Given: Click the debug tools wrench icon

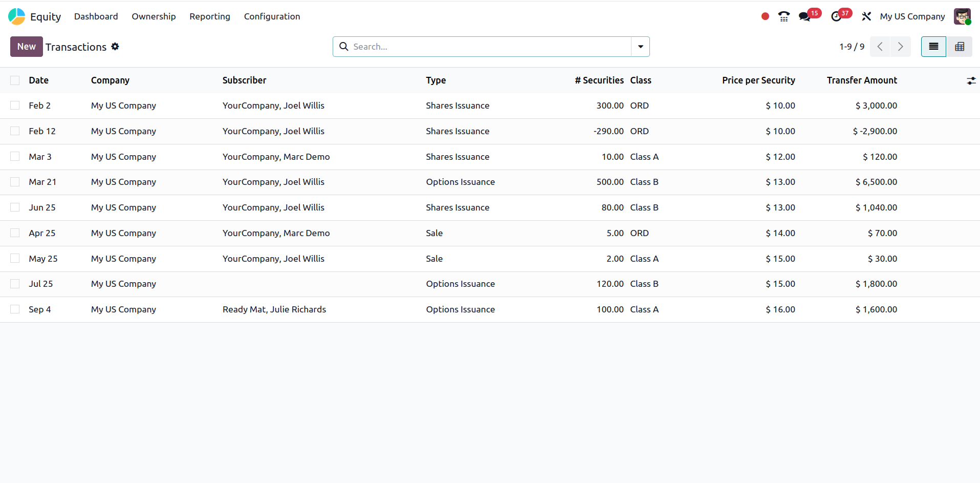Looking at the screenshot, I should coord(866,16).
